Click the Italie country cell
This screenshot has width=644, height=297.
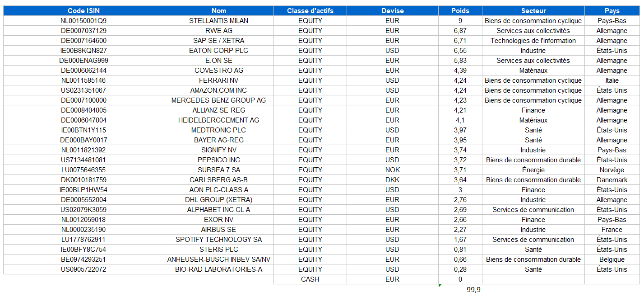coord(612,80)
